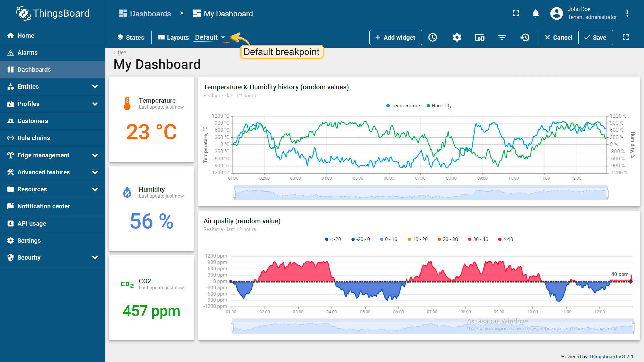Save the dashboard changes
The image size is (644, 362).
pyautogui.click(x=595, y=37)
